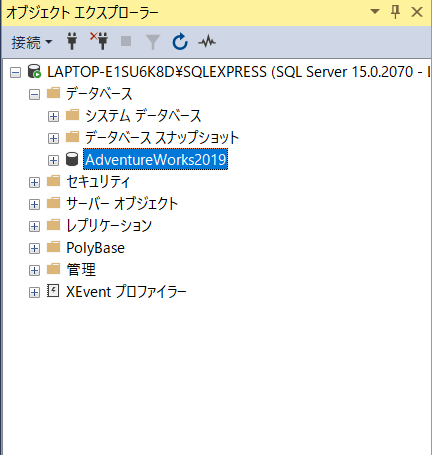Expand the セキュリティ folder

pyautogui.click(x=34, y=182)
